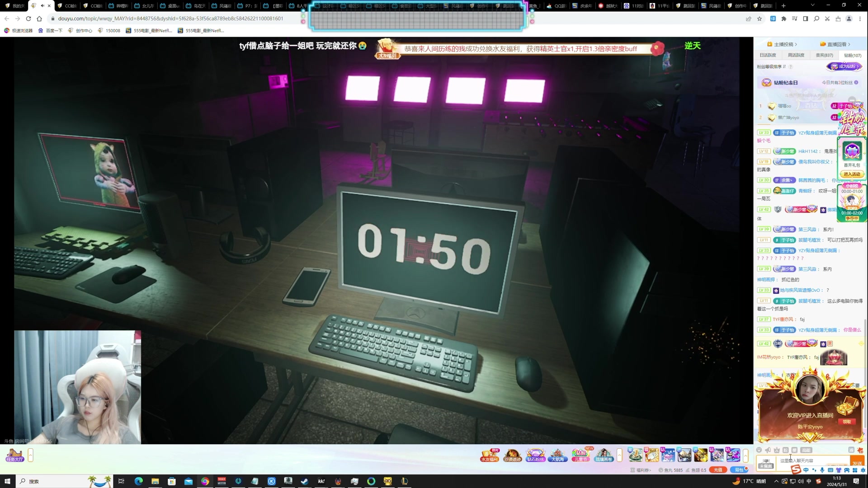Open the 直播回看 replay link
This screenshot has width=868, height=488.
pyautogui.click(x=836, y=44)
